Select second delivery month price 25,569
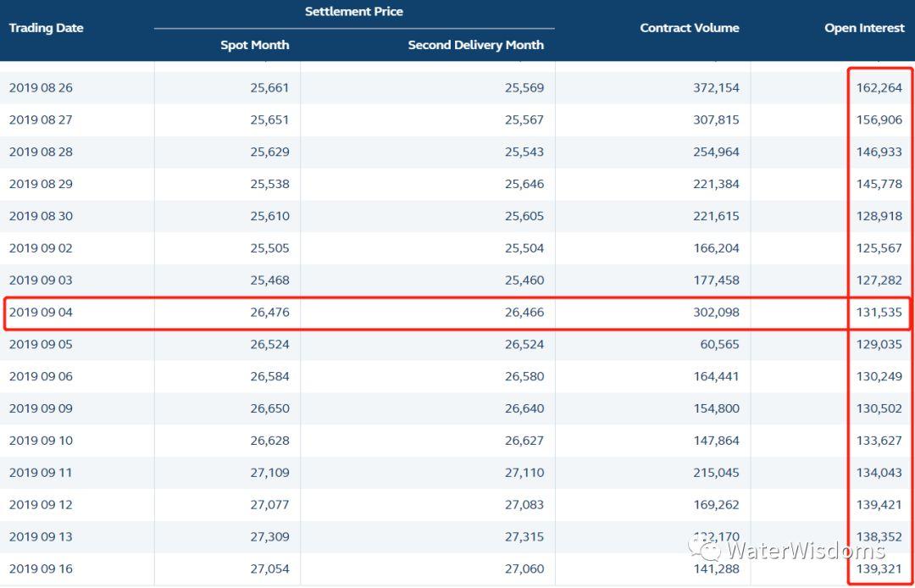915x588 pixels. (x=524, y=88)
